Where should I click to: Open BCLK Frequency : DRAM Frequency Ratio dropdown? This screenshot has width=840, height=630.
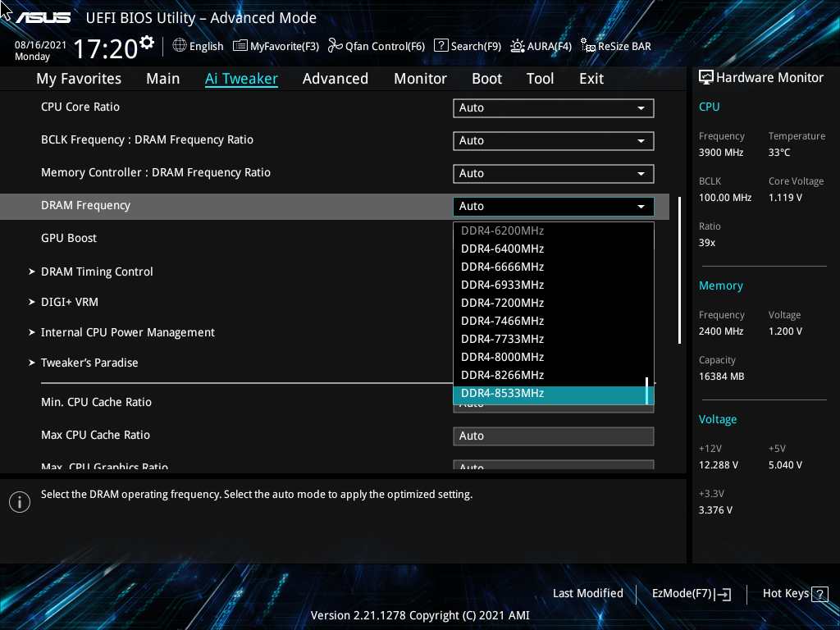click(x=554, y=140)
